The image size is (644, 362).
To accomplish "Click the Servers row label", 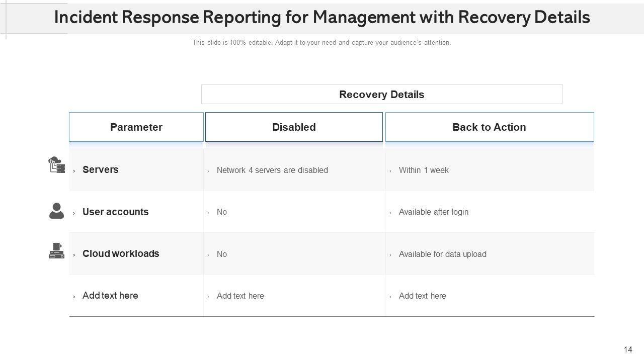I will [101, 170].
